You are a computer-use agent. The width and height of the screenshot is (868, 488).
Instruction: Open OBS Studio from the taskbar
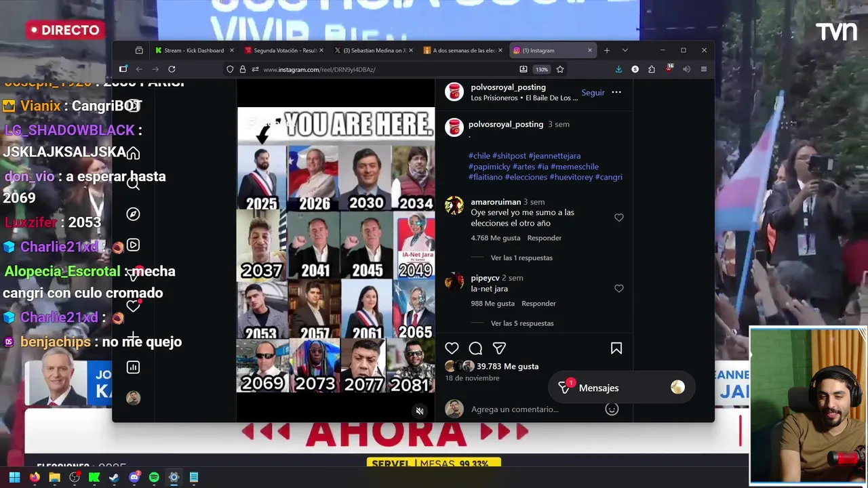[x=75, y=477]
